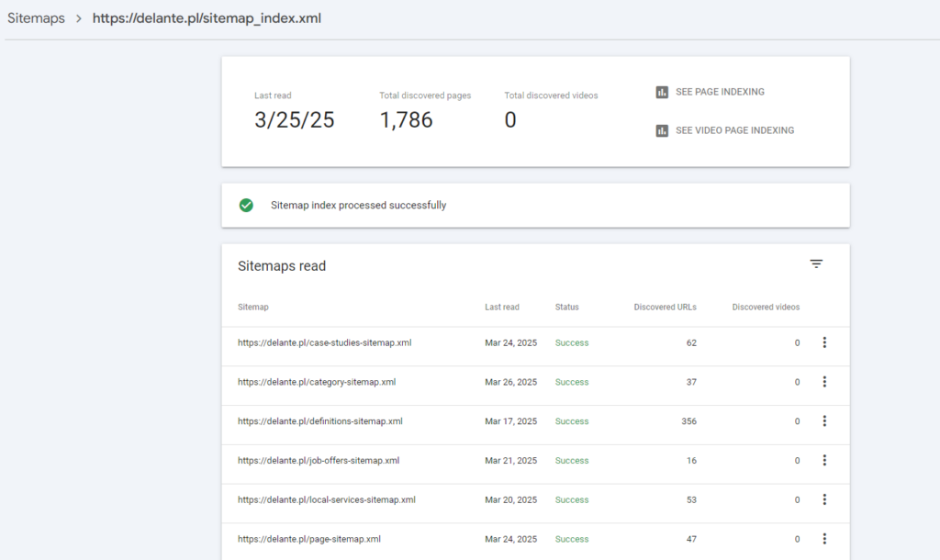Screen dimensions: 940x560
Task: Go back to Sitemaps in the breadcrumb
Action: coord(36,18)
